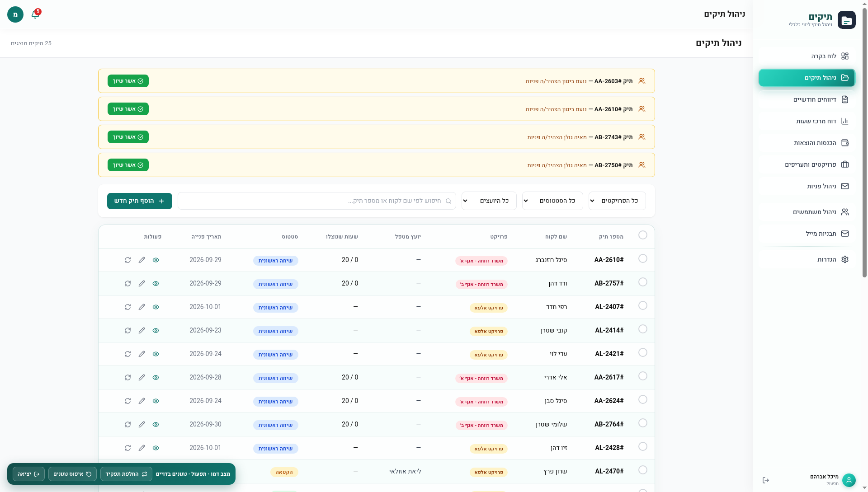Image resolution: width=868 pixels, height=492 pixels.
Task: Click refresh icon for case AL-2428
Action: click(128, 448)
